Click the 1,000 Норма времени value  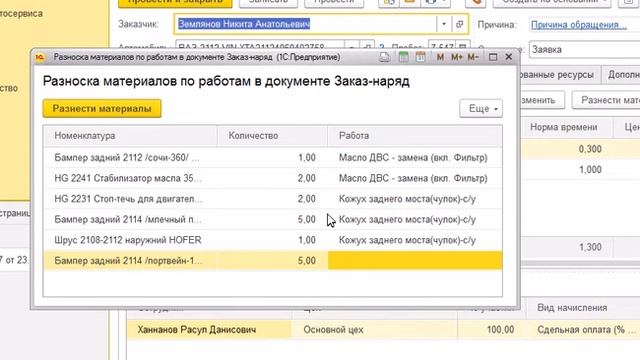point(590,169)
